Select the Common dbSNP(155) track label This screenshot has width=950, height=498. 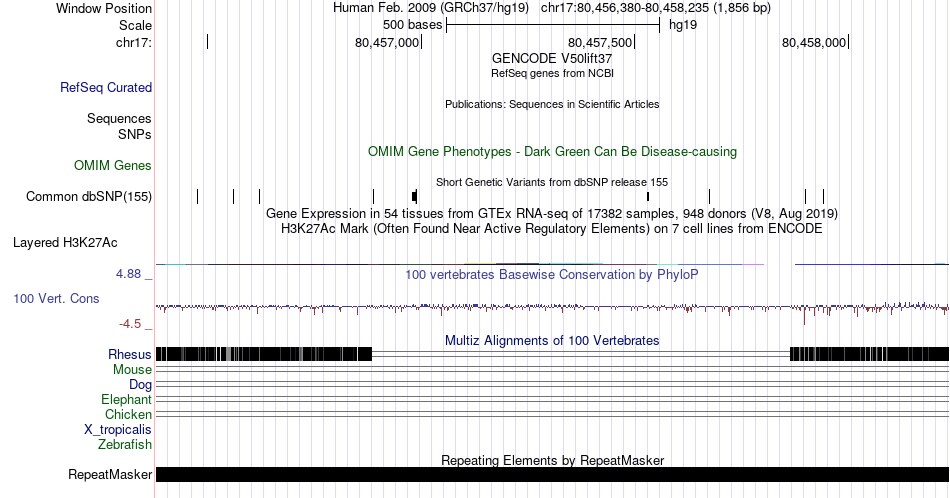(89, 196)
